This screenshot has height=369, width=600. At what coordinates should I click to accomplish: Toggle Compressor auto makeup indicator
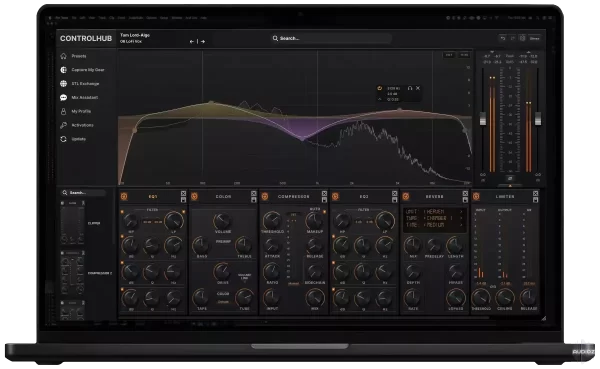[324, 211]
